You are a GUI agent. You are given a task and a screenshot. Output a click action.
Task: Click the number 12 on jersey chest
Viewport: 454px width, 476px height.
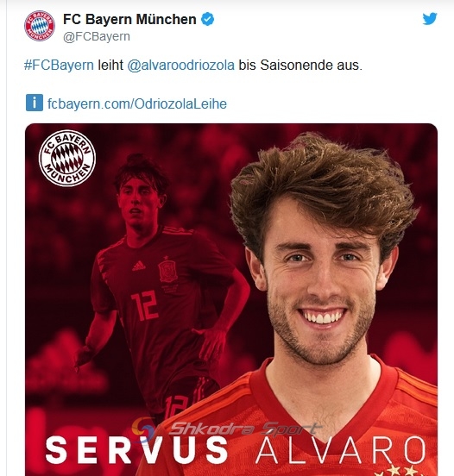click(x=145, y=305)
